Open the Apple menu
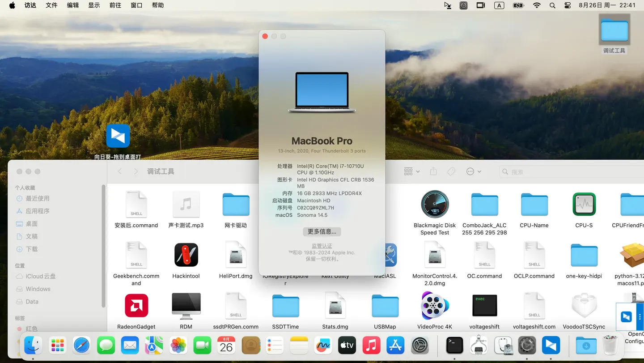Viewport: 644px width, 363px height. click(x=12, y=5)
